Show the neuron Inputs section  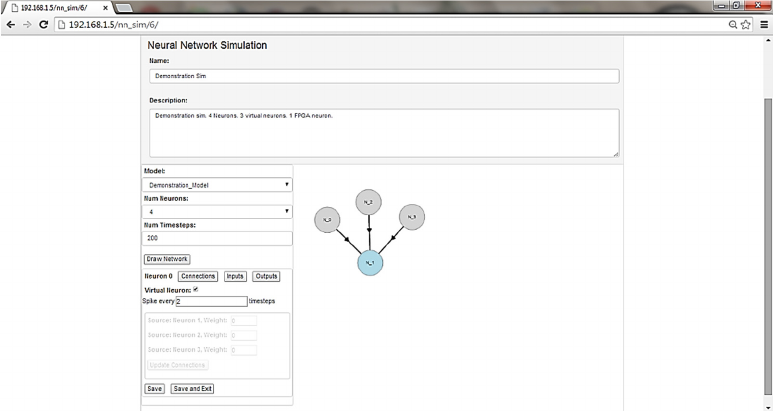click(235, 276)
